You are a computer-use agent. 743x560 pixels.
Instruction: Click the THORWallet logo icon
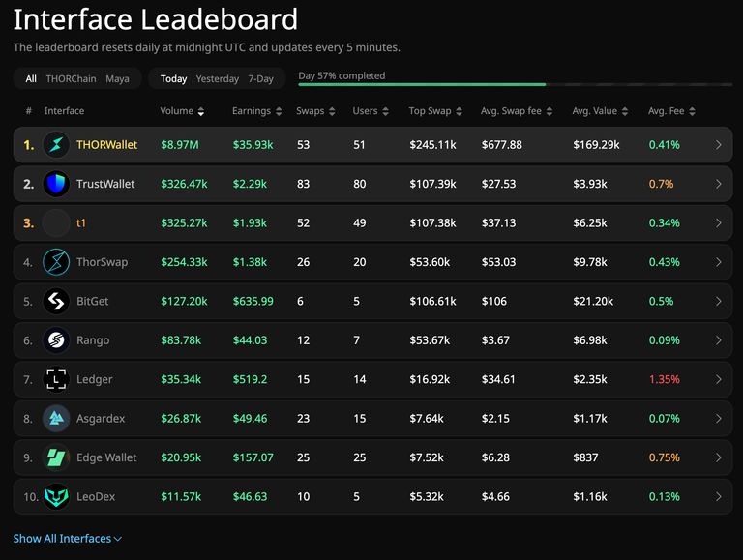pos(56,144)
